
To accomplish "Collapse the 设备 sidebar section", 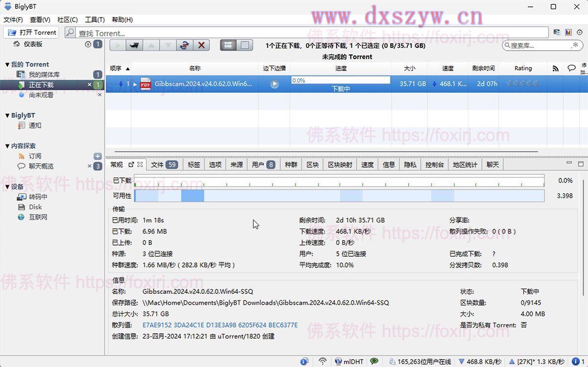I will click(7, 187).
